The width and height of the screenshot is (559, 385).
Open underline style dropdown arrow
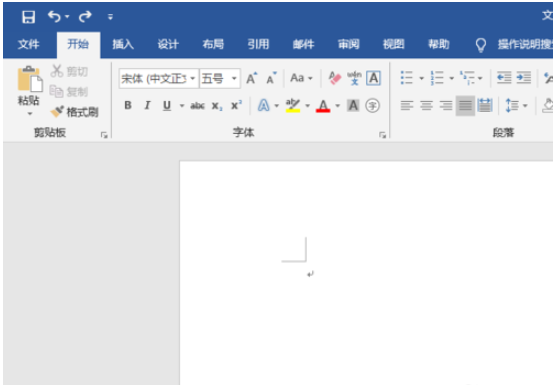[x=182, y=106]
